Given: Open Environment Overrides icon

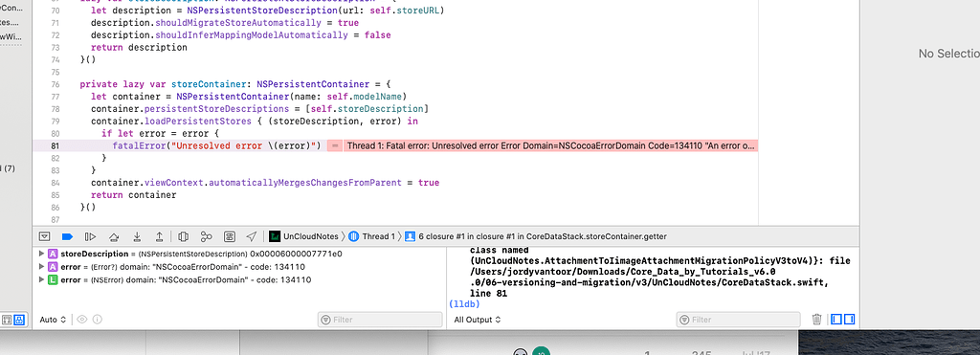Looking at the screenshot, I should (230, 236).
